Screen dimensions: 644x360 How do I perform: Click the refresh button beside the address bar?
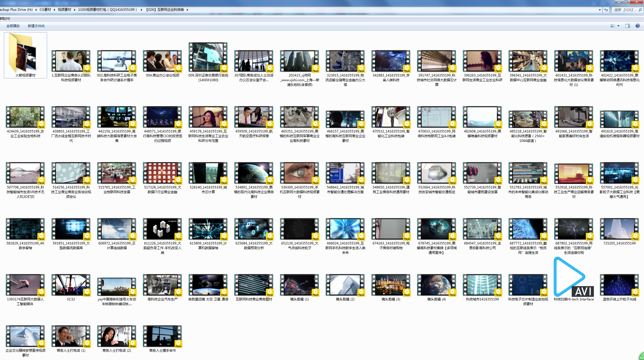point(606,10)
